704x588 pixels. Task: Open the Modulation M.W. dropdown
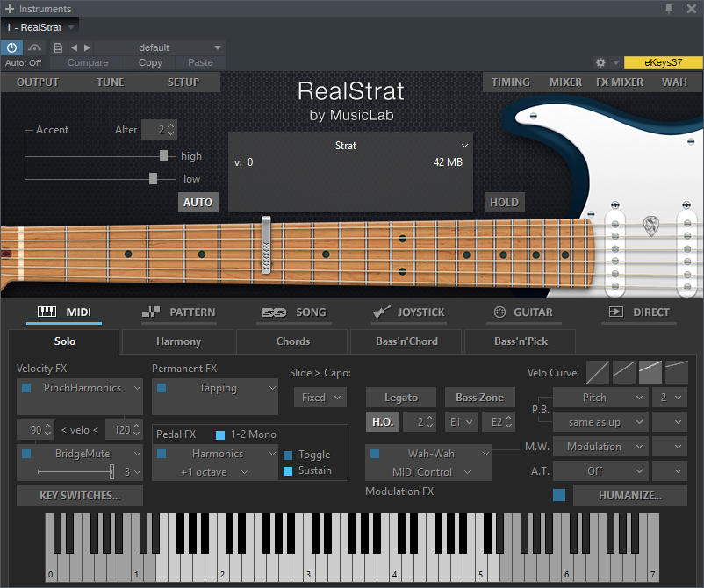point(600,447)
